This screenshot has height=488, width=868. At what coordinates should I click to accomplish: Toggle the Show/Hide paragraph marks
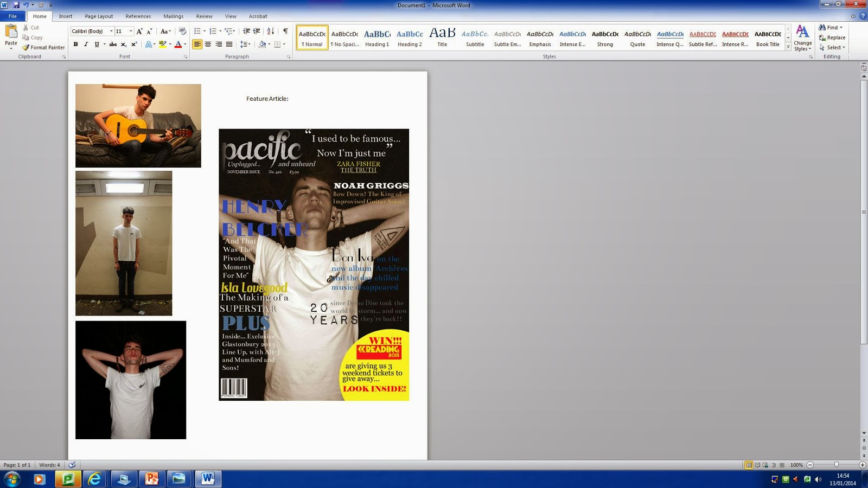click(x=286, y=31)
